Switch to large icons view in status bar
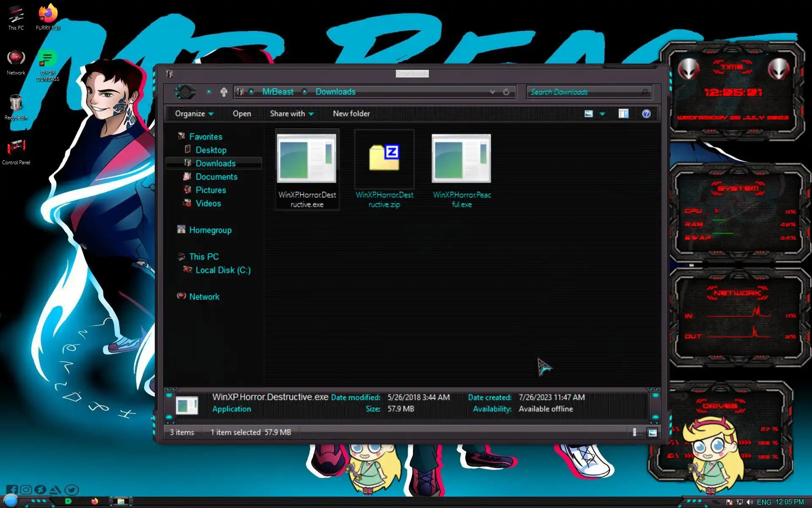 (x=652, y=432)
